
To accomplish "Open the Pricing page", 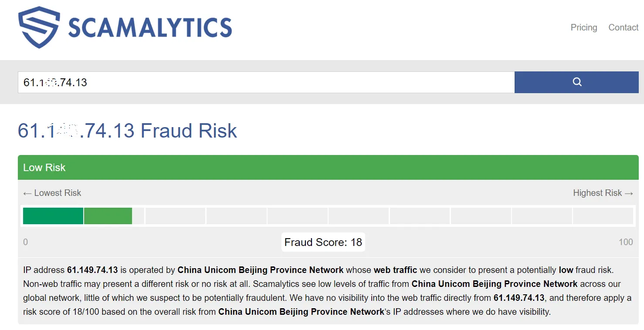I will point(583,27).
